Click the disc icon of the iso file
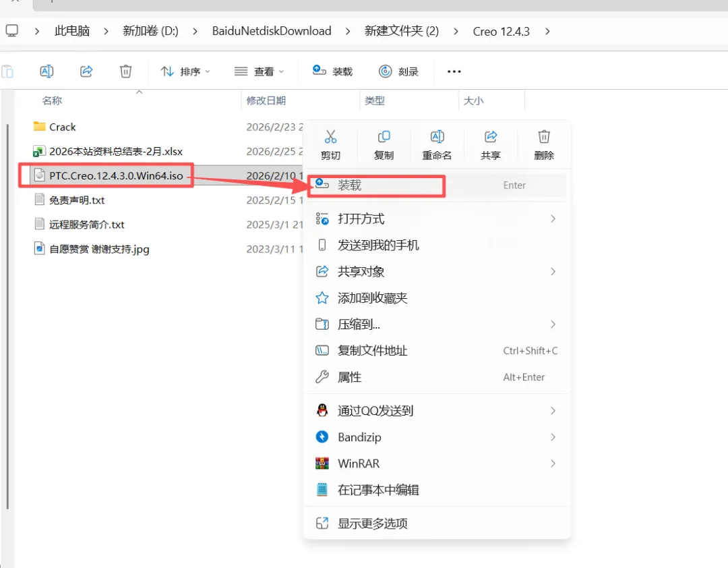The width and height of the screenshot is (728, 568). pos(40,175)
